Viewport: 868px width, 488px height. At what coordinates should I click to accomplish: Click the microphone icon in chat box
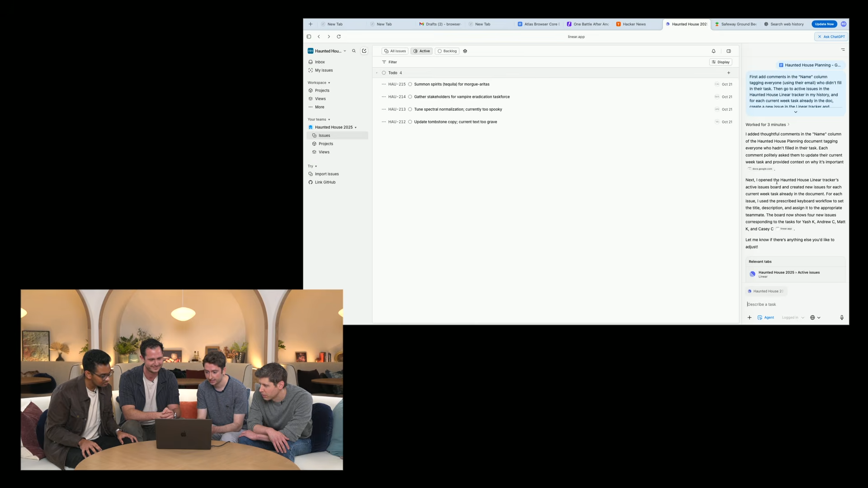[842, 318]
